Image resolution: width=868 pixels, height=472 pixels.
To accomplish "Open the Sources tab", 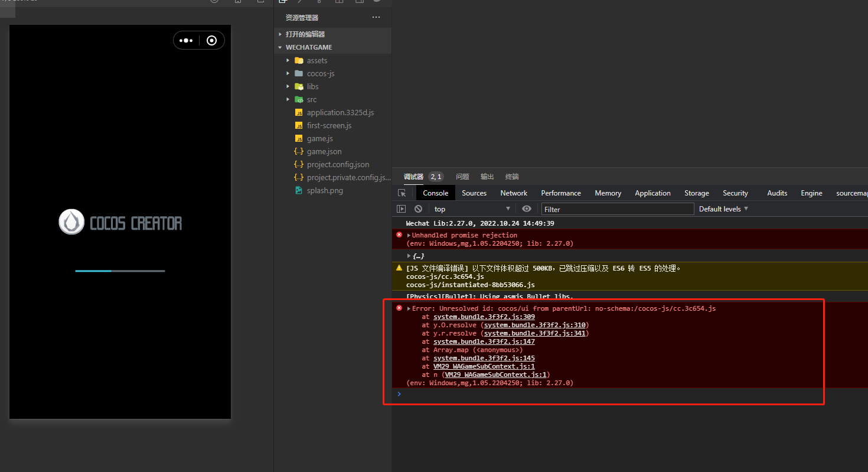I will click(474, 193).
